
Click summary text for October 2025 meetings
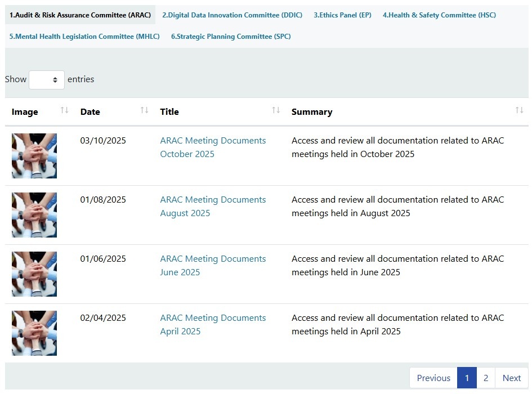click(397, 147)
